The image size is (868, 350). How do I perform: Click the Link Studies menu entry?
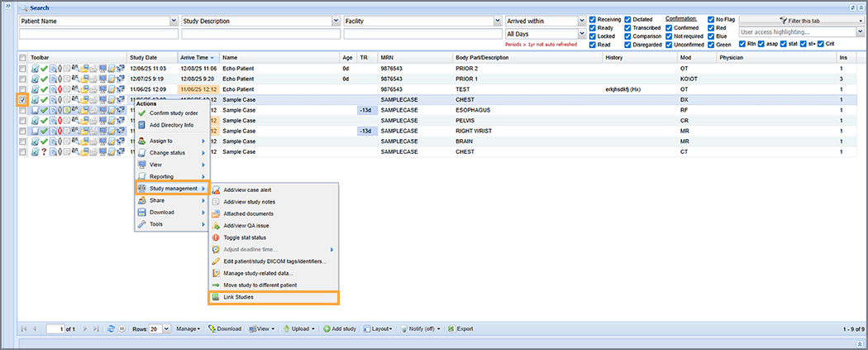click(x=238, y=297)
